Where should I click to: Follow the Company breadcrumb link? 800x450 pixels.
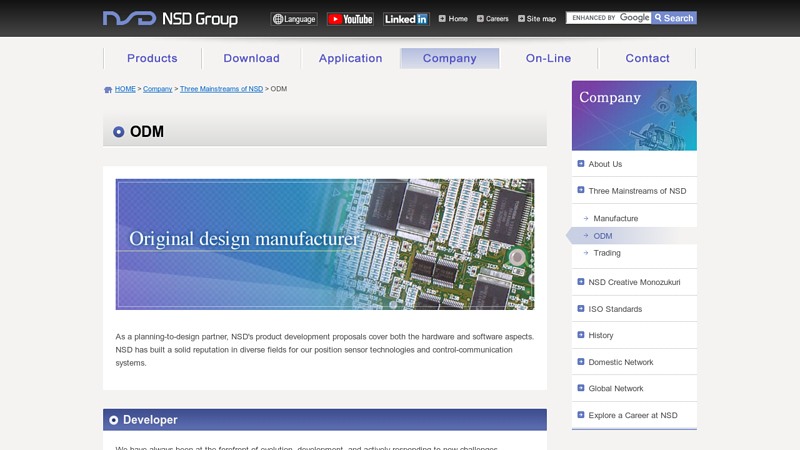click(x=158, y=89)
